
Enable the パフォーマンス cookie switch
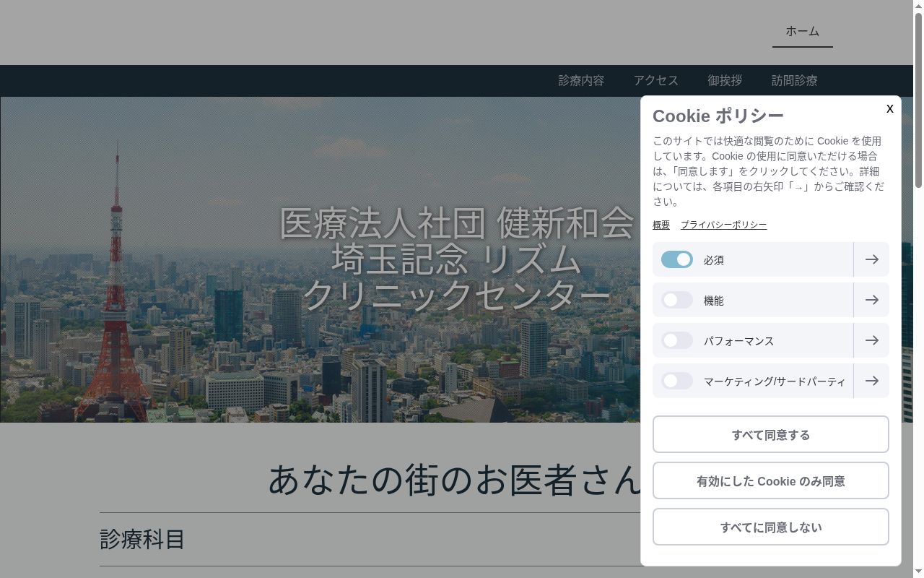[677, 340]
